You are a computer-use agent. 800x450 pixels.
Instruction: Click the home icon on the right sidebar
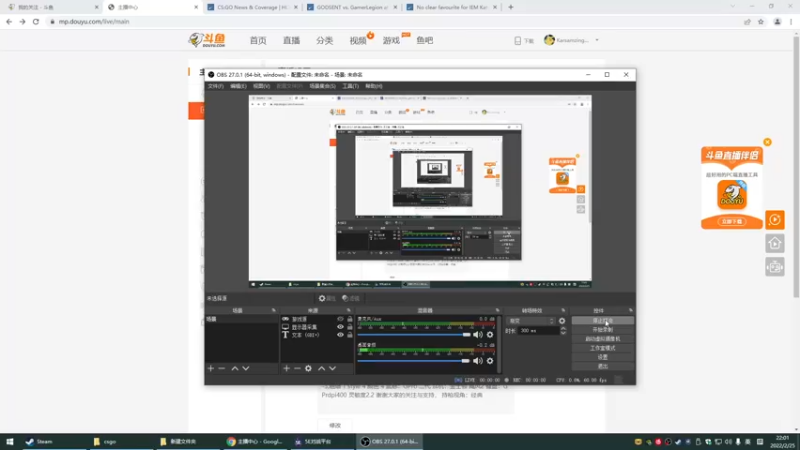click(774, 243)
